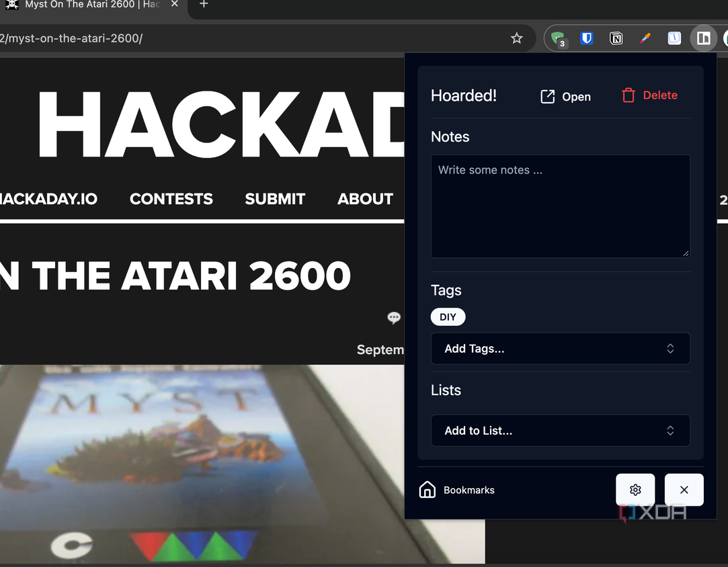Click chevrons on Add Tags combo box

coord(670,349)
